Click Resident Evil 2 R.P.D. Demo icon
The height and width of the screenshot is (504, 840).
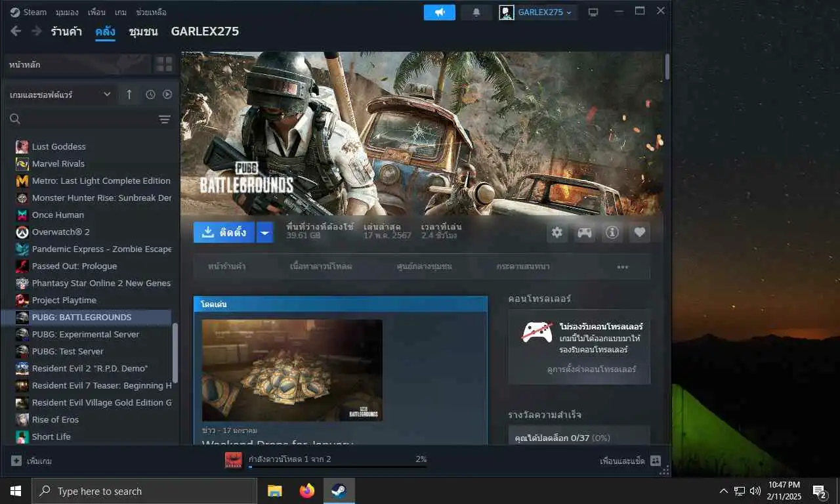[22, 368]
